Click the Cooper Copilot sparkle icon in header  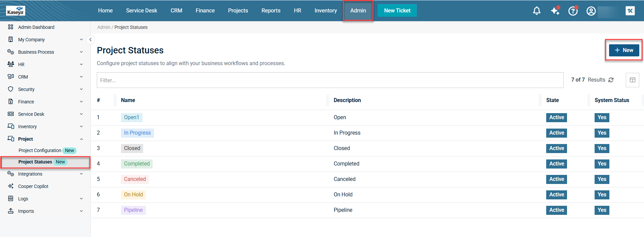click(555, 11)
